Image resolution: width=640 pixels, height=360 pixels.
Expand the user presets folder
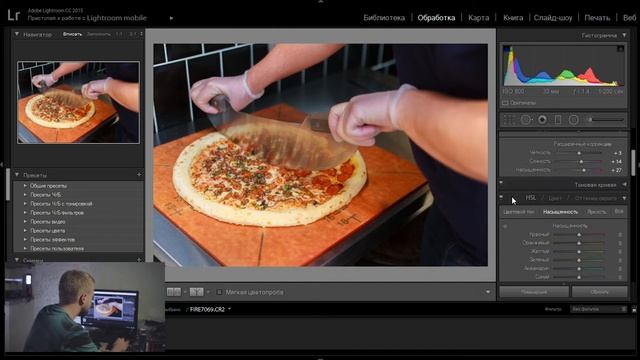[x=25, y=248]
